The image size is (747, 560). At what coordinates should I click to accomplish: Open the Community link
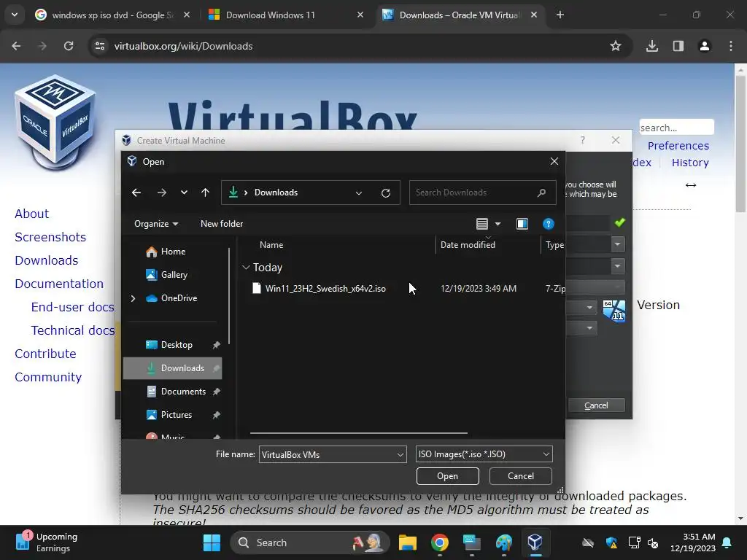[48, 377]
